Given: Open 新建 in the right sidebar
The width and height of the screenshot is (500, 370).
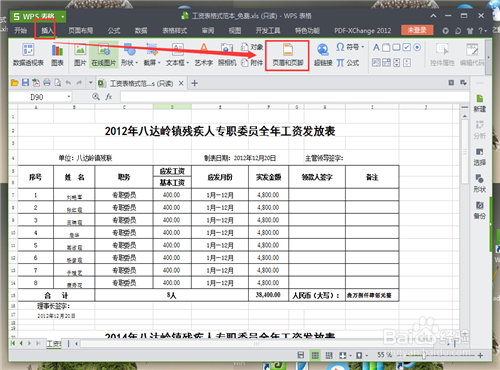Looking at the screenshot, I should (480, 103).
